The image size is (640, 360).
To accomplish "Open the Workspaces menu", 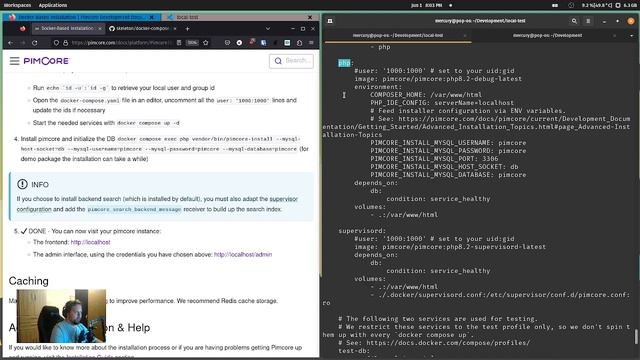I will (18, 5).
